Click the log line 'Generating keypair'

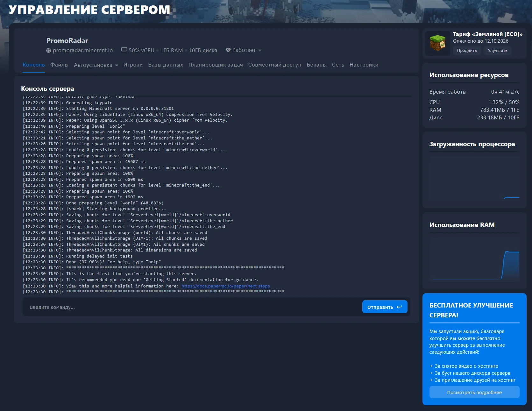click(x=67, y=103)
